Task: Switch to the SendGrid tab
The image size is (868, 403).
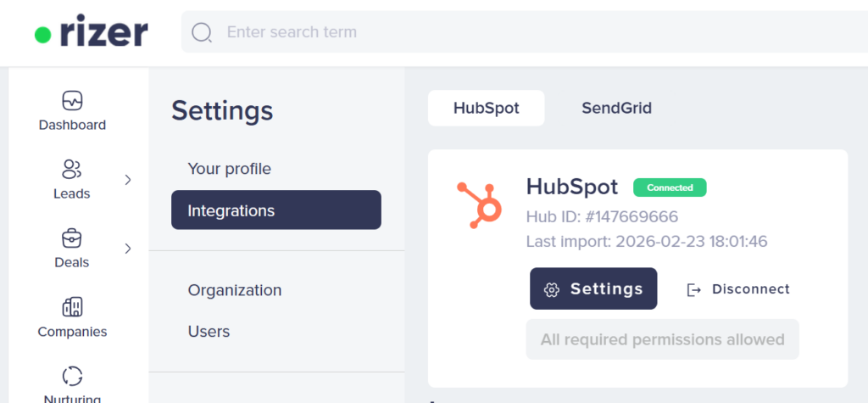Action: [616, 108]
